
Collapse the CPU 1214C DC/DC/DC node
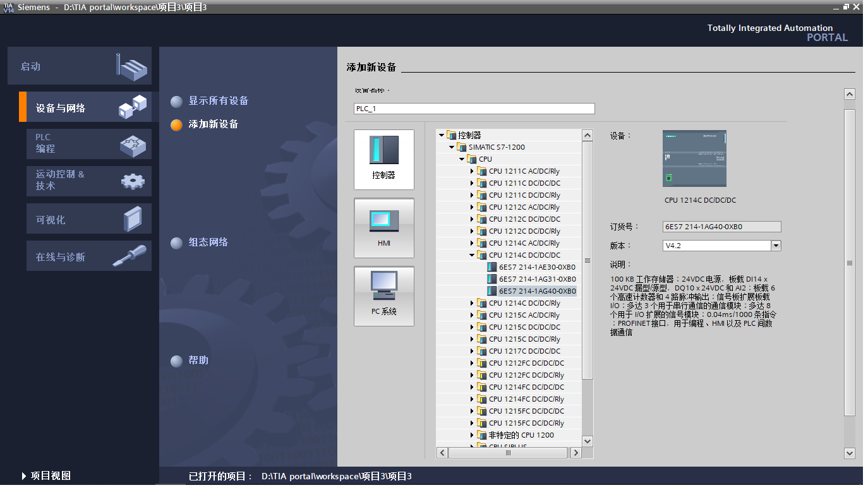[472, 255]
